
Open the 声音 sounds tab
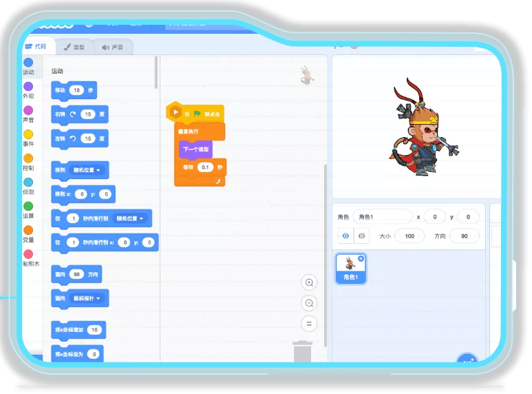point(113,48)
